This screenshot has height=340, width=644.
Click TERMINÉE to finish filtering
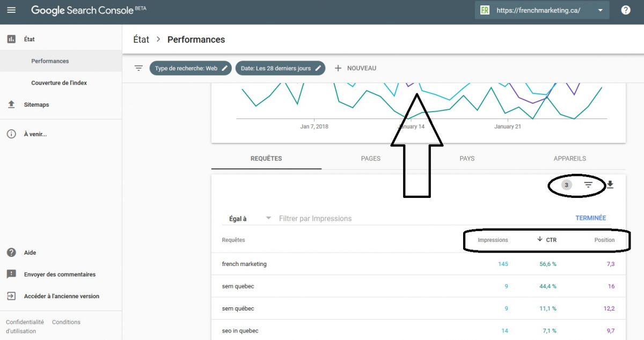[x=590, y=218]
